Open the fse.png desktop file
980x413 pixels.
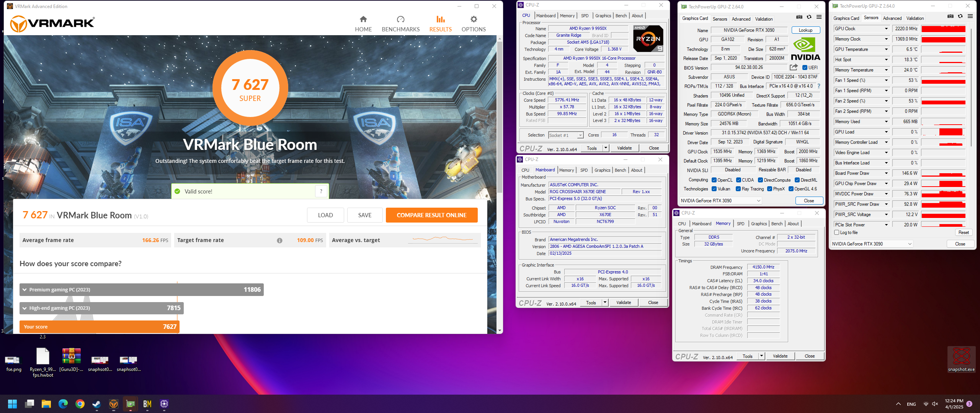[x=14, y=363]
